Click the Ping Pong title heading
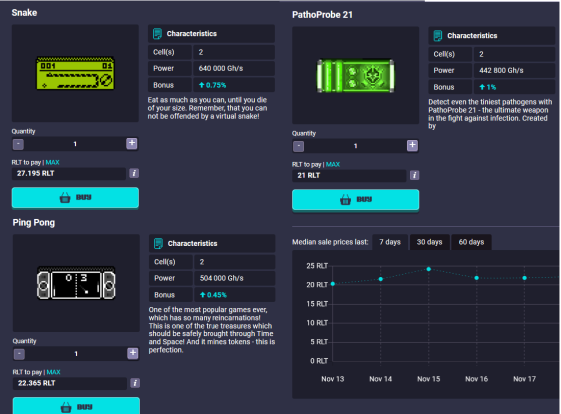The image size is (561, 414). 34,223
